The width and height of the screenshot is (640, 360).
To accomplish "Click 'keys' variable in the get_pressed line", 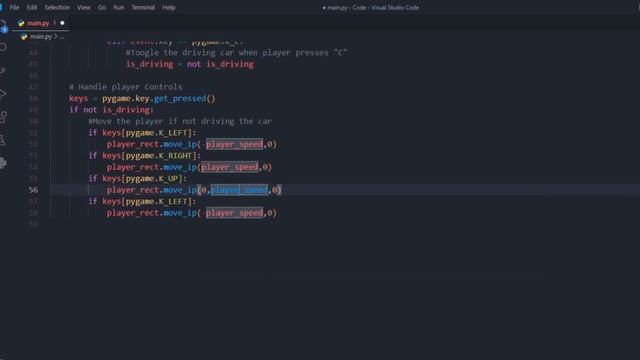I will pyautogui.click(x=78, y=98).
